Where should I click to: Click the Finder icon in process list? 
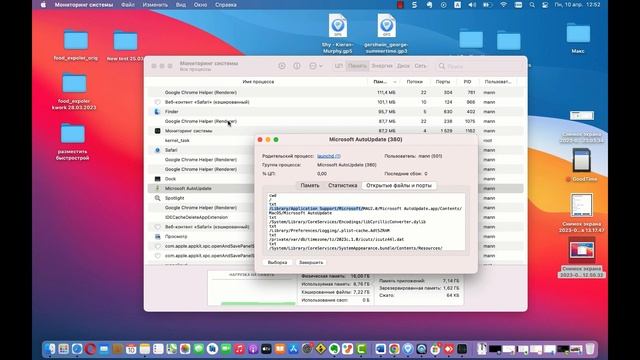[x=157, y=111]
